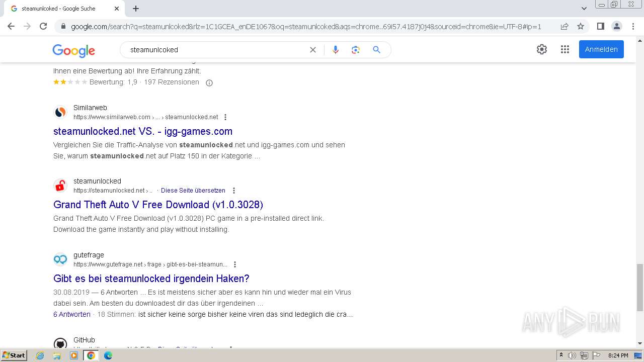Click the gutefrage site name
The height and width of the screenshot is (362, 644).
click(89, 255)
